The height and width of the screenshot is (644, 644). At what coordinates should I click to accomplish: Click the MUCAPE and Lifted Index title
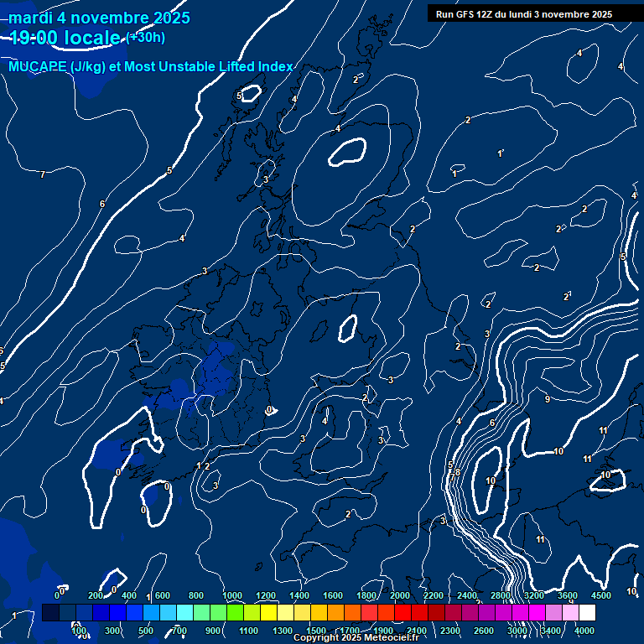151,66
